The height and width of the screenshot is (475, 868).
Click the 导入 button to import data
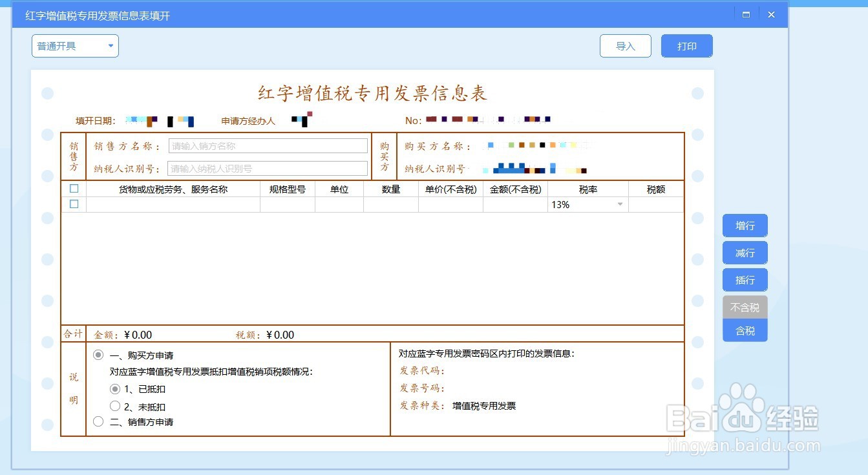[625, 46]
